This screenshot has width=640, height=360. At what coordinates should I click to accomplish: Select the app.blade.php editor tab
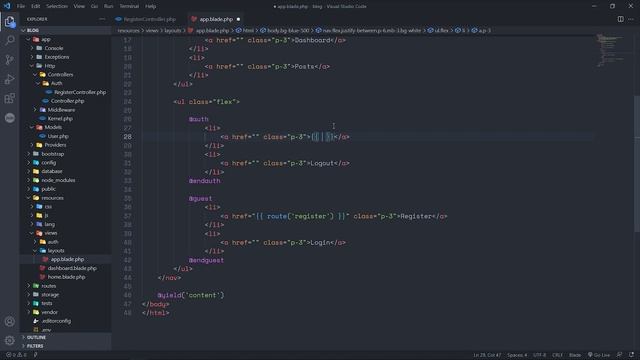[216, 19]
